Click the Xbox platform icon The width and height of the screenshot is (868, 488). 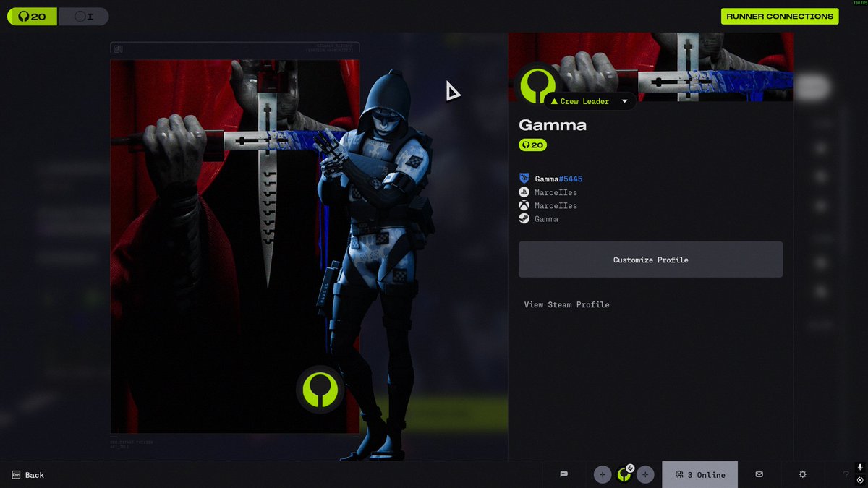[x=524, y=205]
